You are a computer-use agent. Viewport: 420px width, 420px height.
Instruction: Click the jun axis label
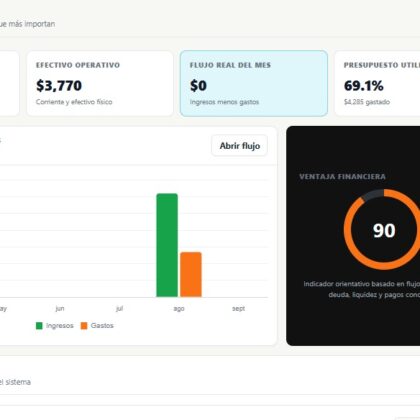[60, 309]
